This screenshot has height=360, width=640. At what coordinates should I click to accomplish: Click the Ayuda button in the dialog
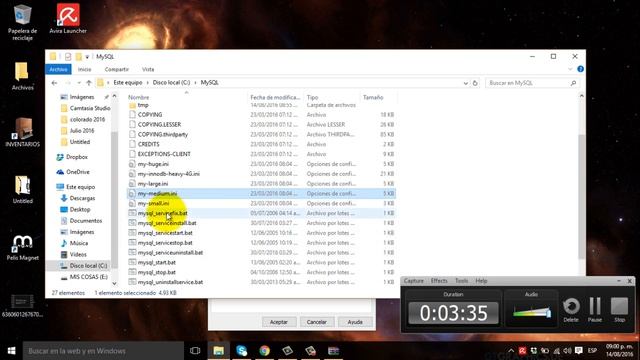[355, 322]
